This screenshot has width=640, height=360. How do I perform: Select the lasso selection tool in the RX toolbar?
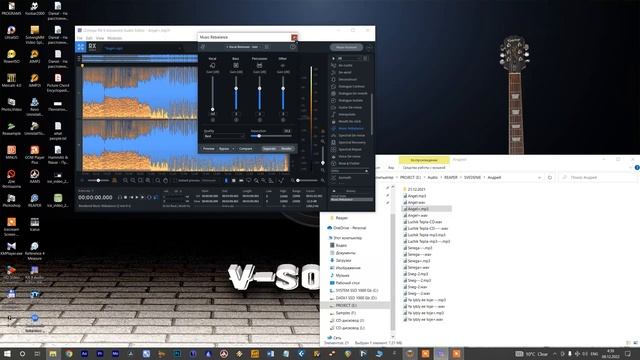tap(249, 180)
